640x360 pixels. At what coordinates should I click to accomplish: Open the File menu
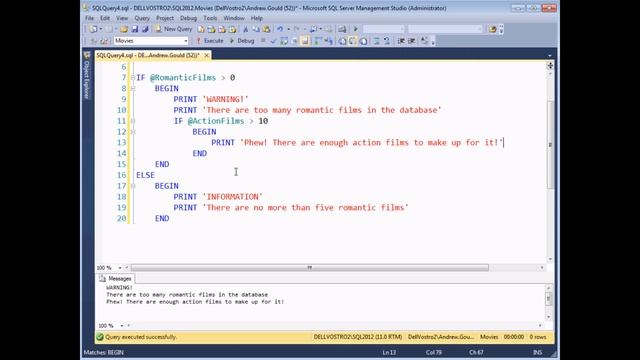click(89, 18)
